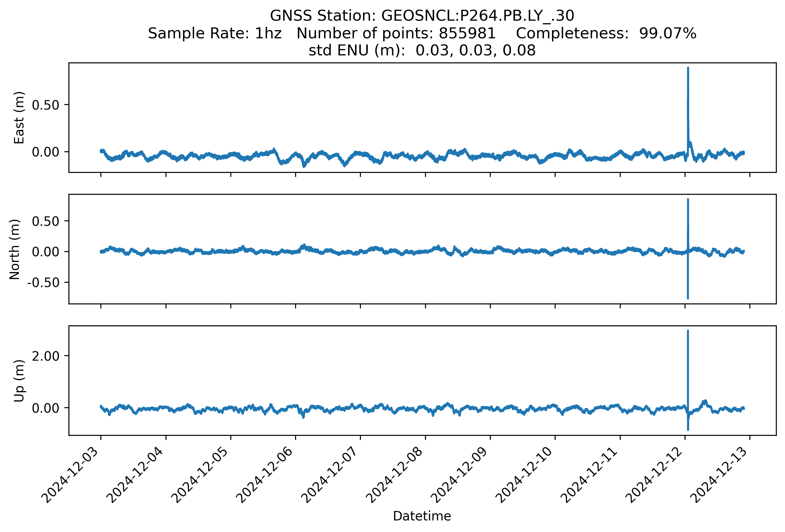This screenshot has width=785, height=532.
Task: Click the std ENU values line
Action: (422, 51)
